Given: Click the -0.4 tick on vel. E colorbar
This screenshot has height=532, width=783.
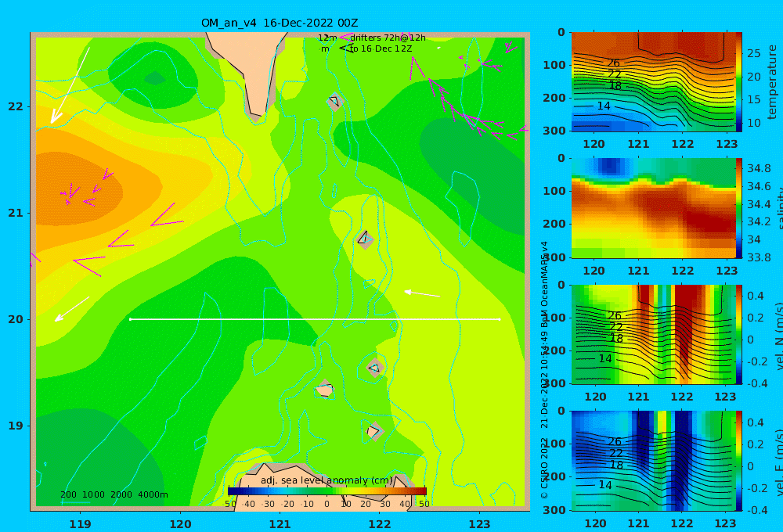Looking at the screenshot, I should click(x=757, y=510).
